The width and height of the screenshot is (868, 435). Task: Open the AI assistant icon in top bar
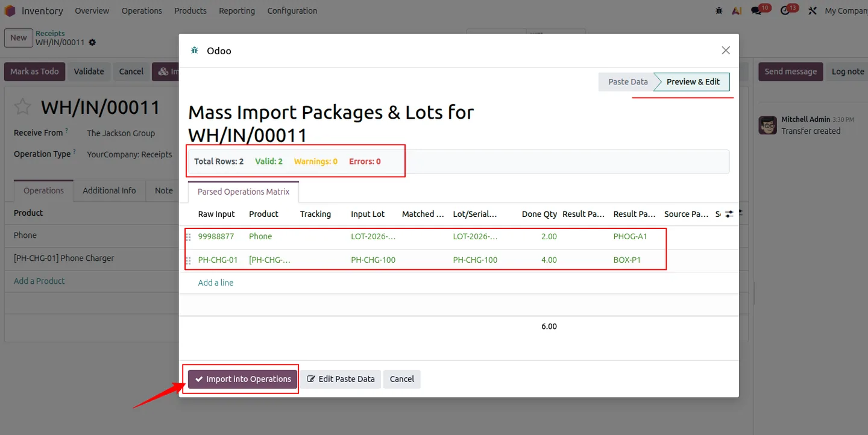(737, 11)
